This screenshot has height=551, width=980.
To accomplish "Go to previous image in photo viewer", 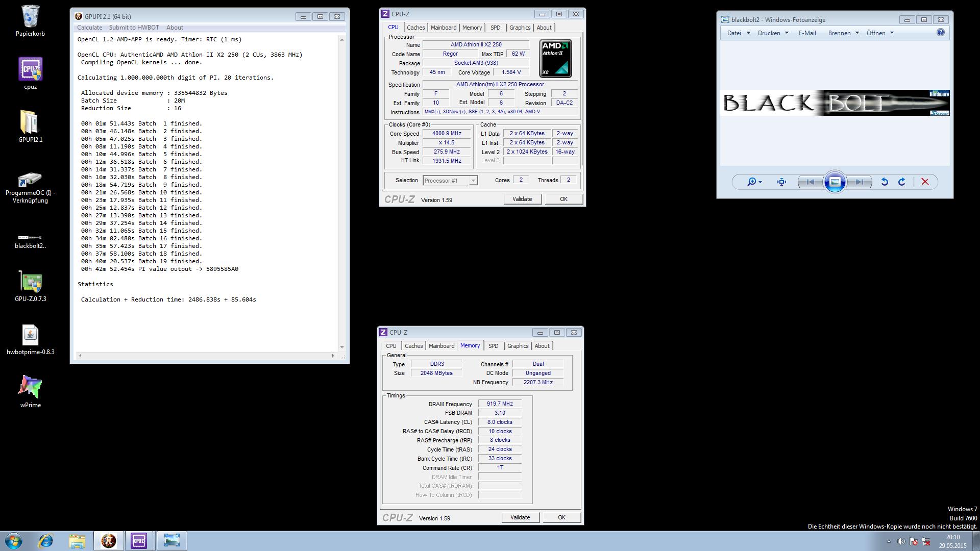I will tap(811, 182).
